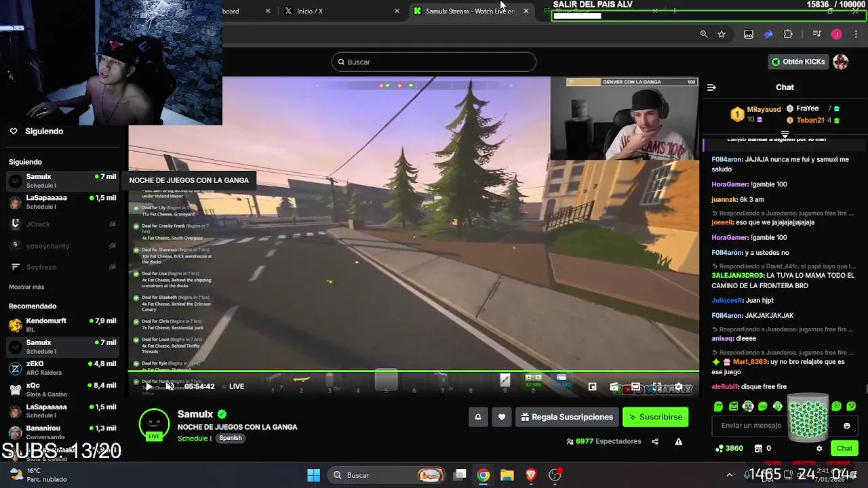The image size is (868, 488).
Task: Open Bananirou recommended channel
Action: pyautogui.click(x=62, y=432)
